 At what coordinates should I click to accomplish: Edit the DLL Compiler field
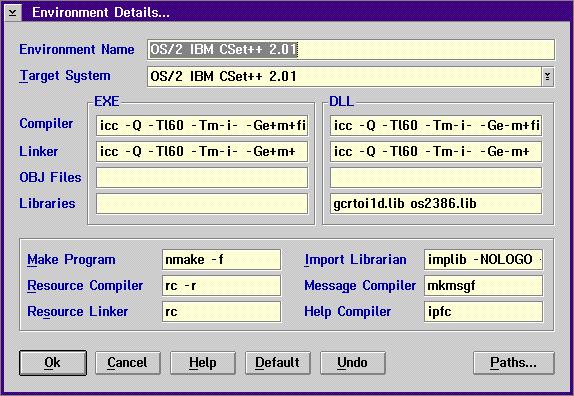click(436, 126)
